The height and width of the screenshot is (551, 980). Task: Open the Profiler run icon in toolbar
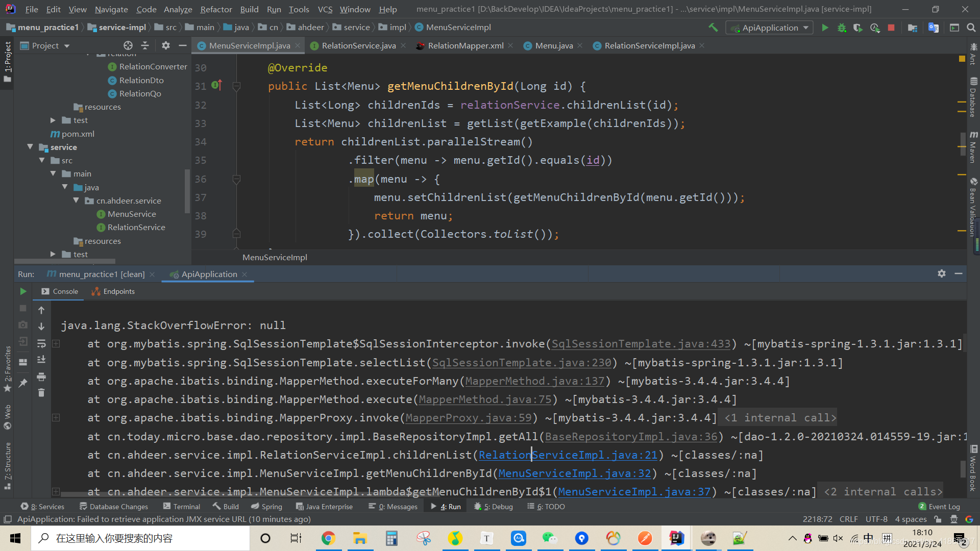[875, 28]
